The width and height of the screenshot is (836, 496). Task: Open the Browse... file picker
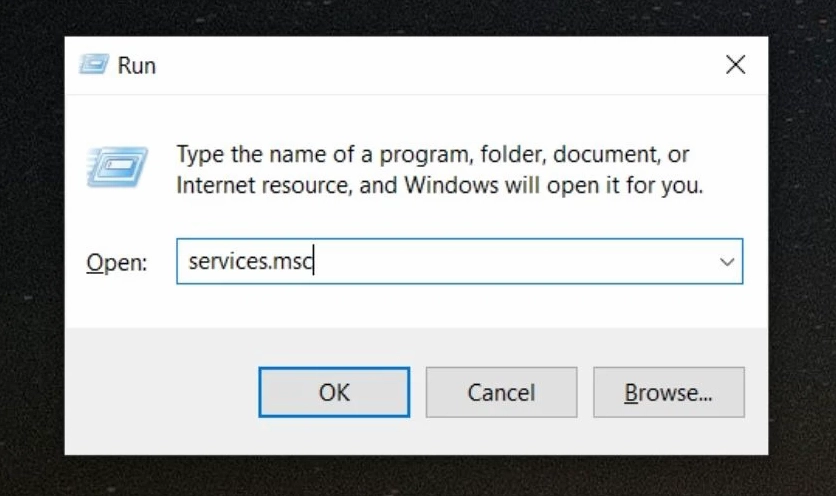click(668, 392)
